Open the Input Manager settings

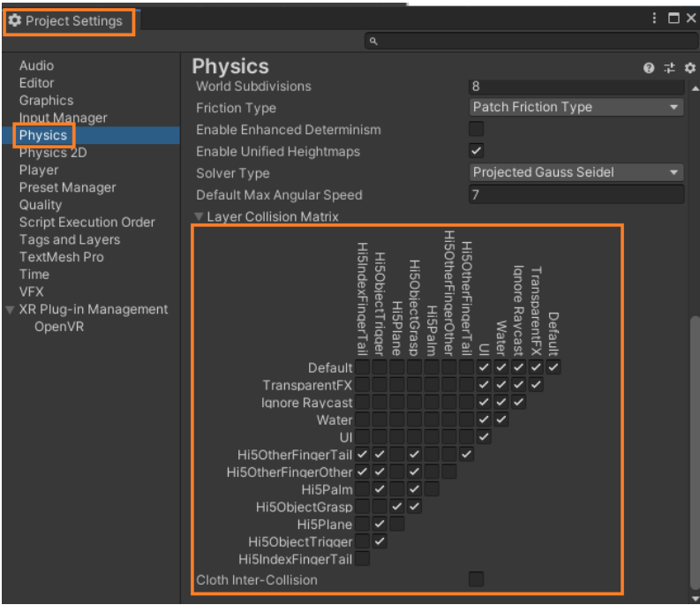(63, 117)
